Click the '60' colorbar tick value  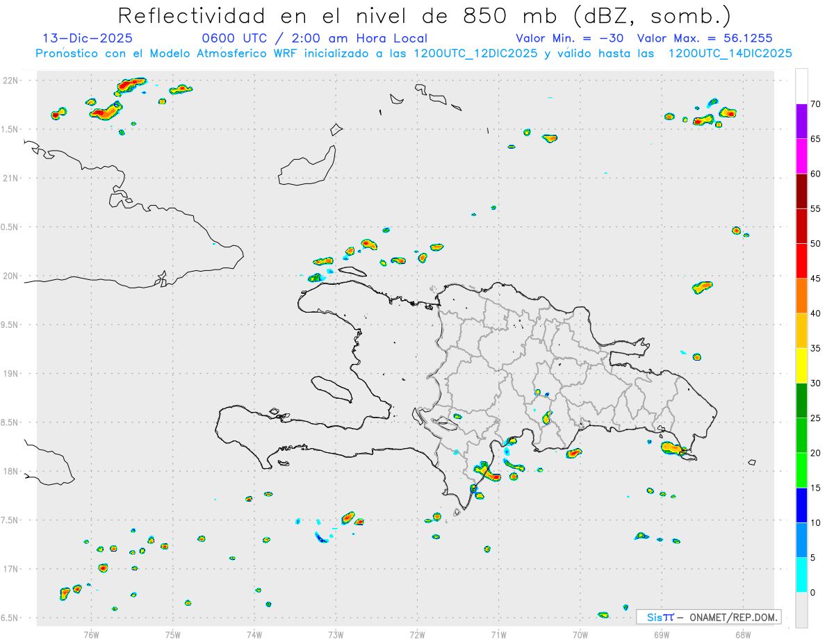815,174
